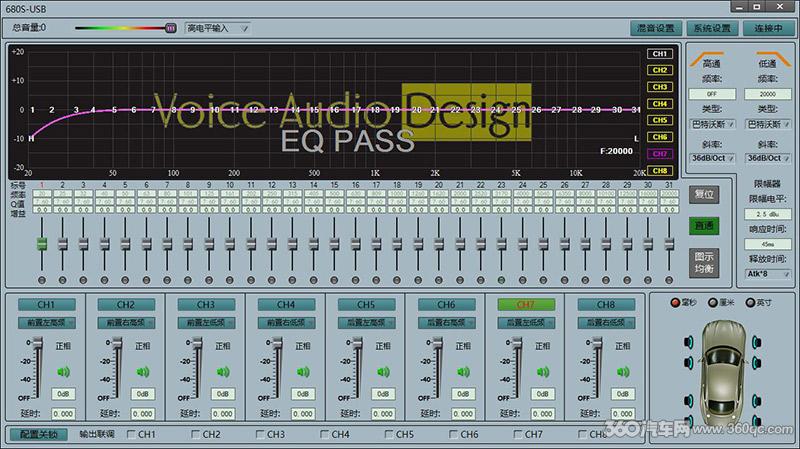The width and height of the screenshot is (800, 449).
Task: Select the top-right speaker beside the car
Action: click(x=757, y=342)
